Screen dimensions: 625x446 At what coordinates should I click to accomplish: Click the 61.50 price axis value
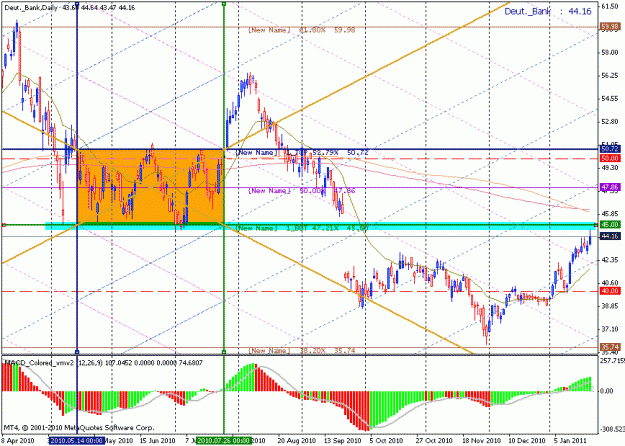pyautogui.click(x=610, y=7)
